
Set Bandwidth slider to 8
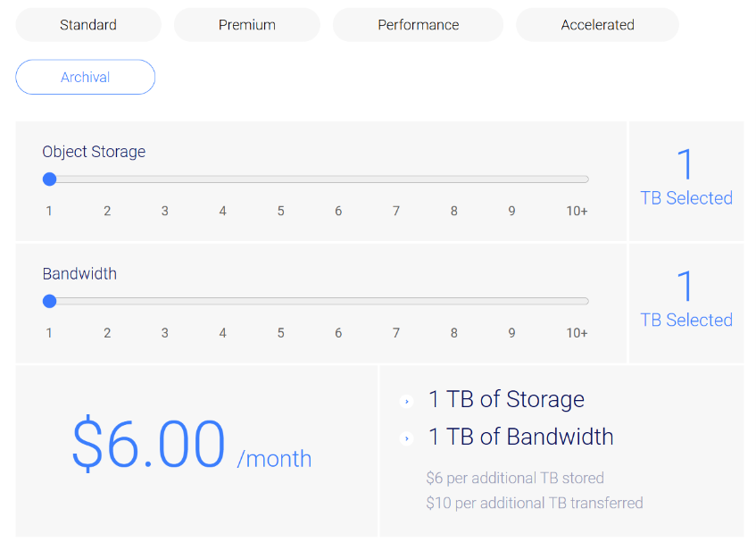coord(454,302)
